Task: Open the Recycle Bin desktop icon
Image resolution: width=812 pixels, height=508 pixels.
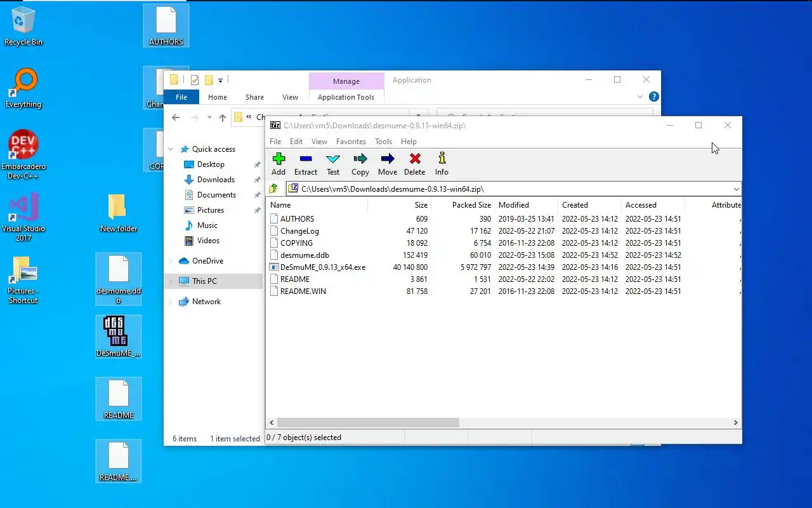Action: click(x=23, y=26)
